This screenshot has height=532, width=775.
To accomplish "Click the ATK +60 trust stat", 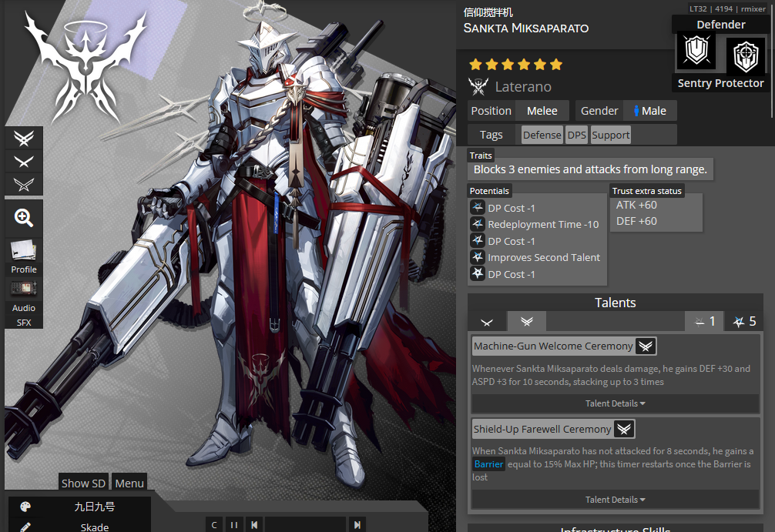I will tap(636, 205).
